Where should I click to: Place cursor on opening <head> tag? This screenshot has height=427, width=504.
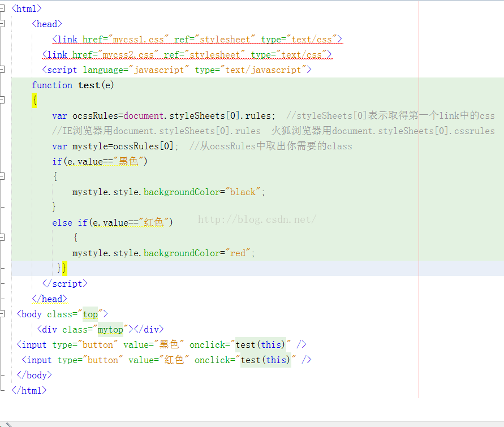click(x=47, y=24)
